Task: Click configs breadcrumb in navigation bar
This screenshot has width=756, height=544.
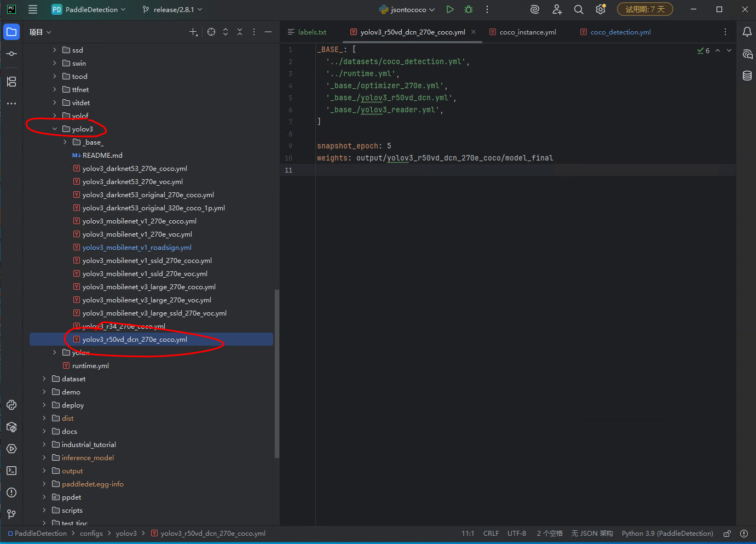Action: point(91,534)
